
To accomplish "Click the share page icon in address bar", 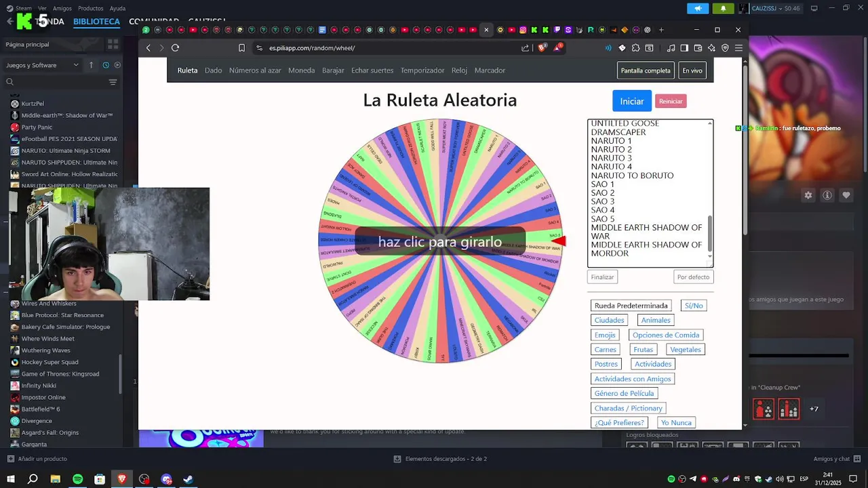I will pyautogui.click(x=525, y=48).
